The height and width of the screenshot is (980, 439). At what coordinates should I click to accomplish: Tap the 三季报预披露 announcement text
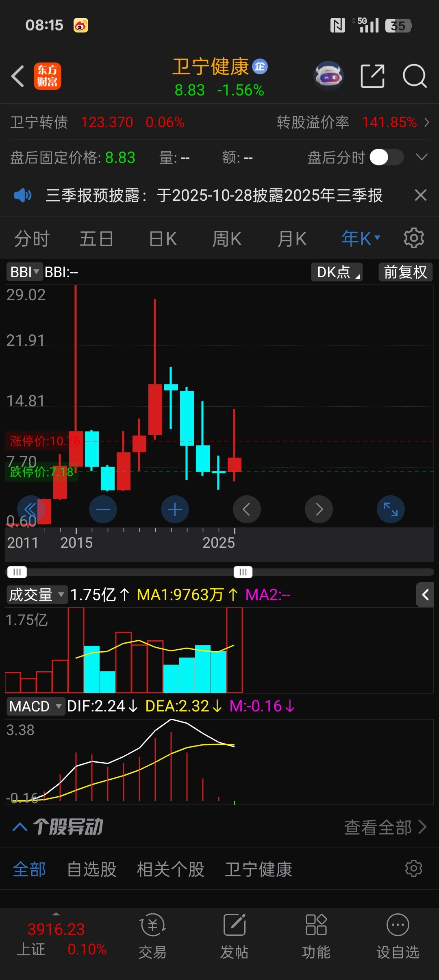pos(214,195)
